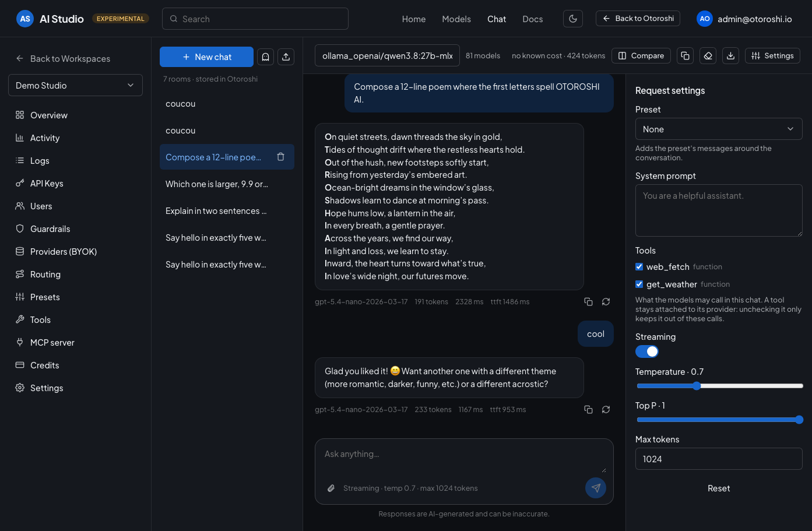Screen dimensions: 812x531
Task: Open Overview in sidebar
Action: pyautogui.click(x=75, y=115)
